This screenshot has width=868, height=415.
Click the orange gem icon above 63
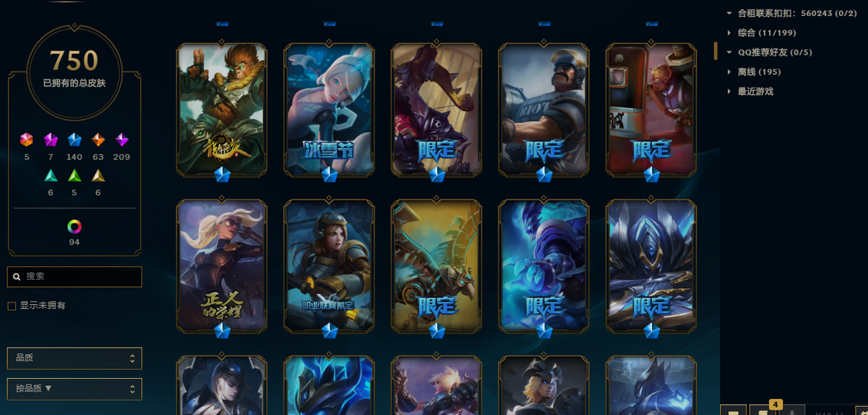tap(98, 140)
